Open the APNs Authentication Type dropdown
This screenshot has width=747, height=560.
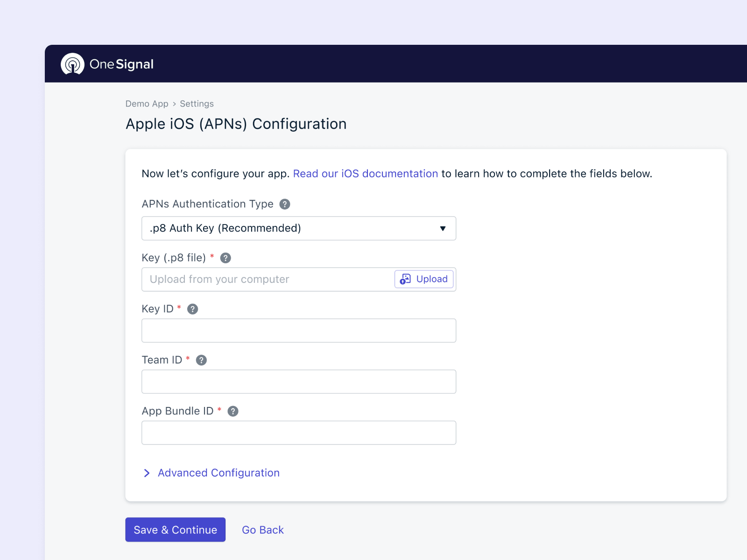point(299,228)
